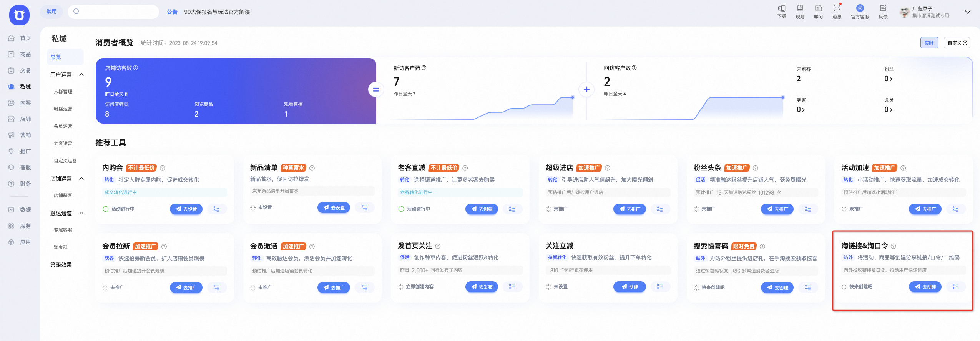Click 去创建 on the 老客直减 card
The height and width of the screenshot is (341, 980).
coord(482,209)
